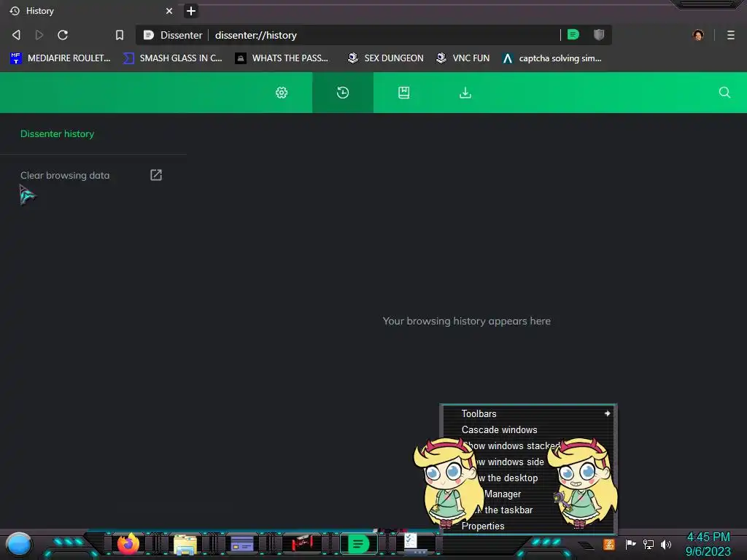Open Bookmarks page icon in green toolbar
The height and width of the screenshot is (560, 747).
pyautogui.click(x=404, y=93)
